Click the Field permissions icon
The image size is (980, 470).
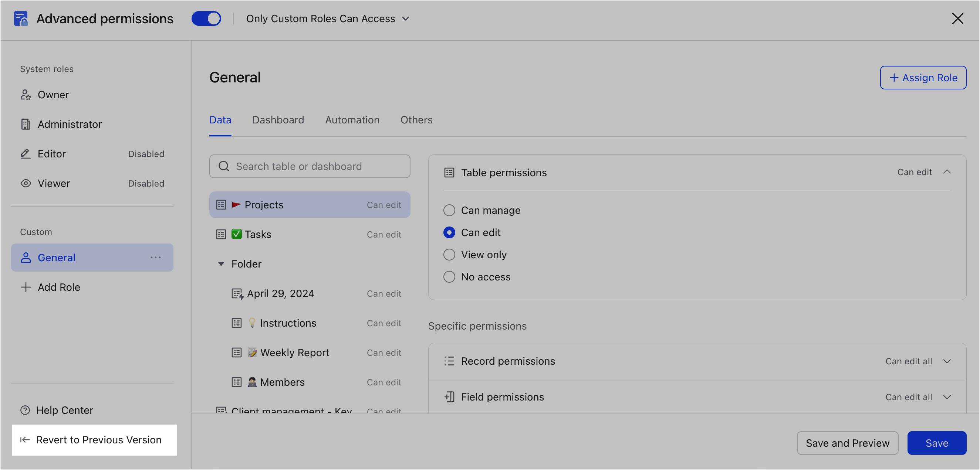(449, 396)
